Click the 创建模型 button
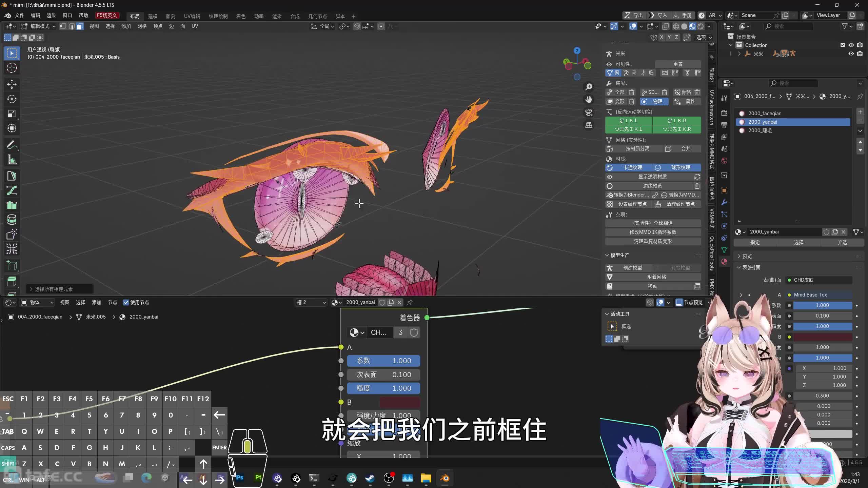 629,268
